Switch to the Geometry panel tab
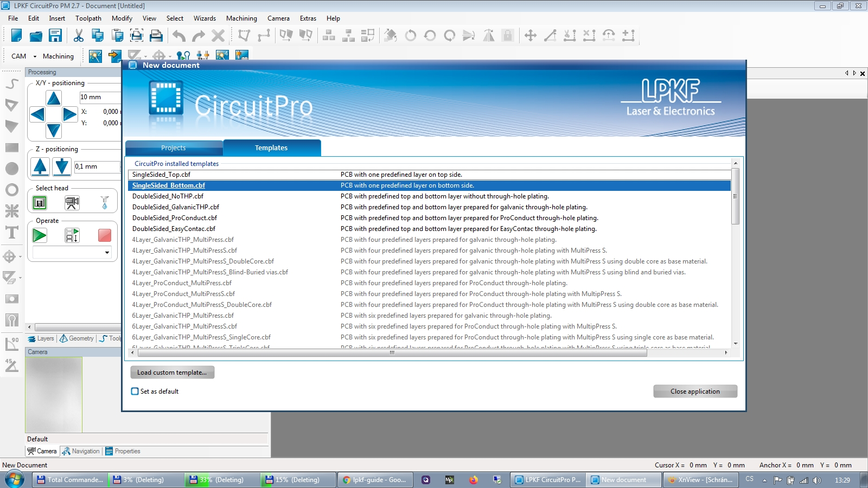 pyautogui.click(x=76, y=338)
